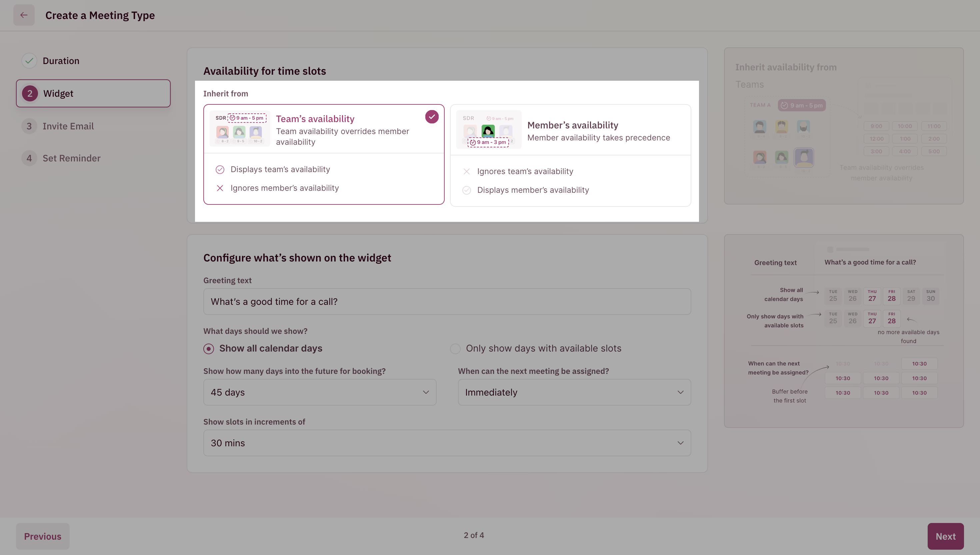This screenshot has height=555, width=980.
Task: Open the 30 mins slot increments dropdown
Action: [x=447, y=443]
